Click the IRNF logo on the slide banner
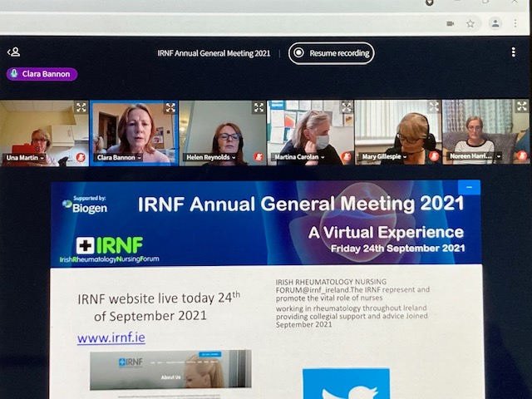This screenshot has width=532, height=399. click(109, 249)
